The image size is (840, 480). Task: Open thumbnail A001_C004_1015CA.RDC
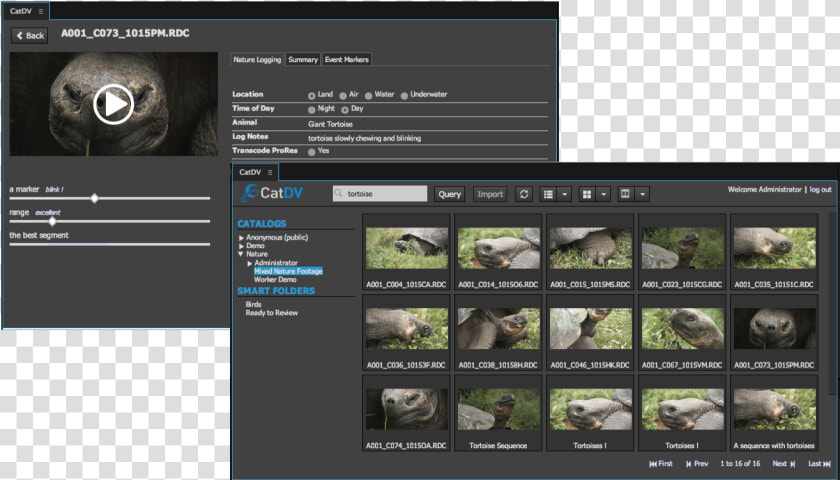407,252
